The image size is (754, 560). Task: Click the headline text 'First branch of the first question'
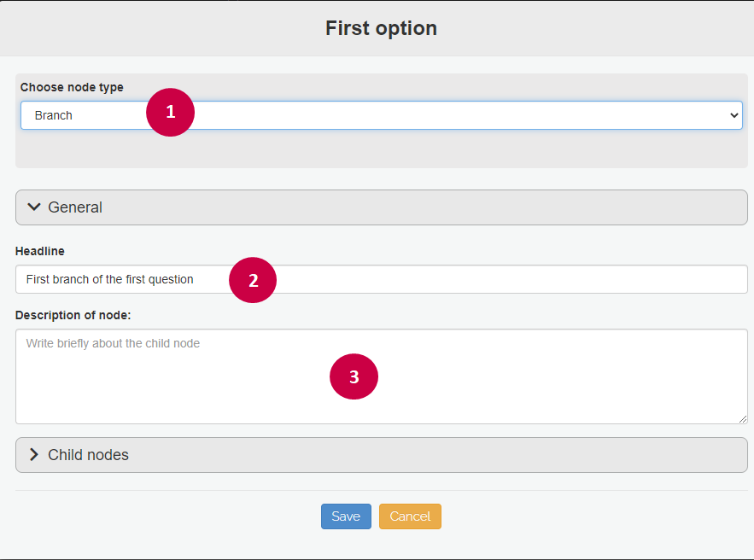(x=109, y=279)
